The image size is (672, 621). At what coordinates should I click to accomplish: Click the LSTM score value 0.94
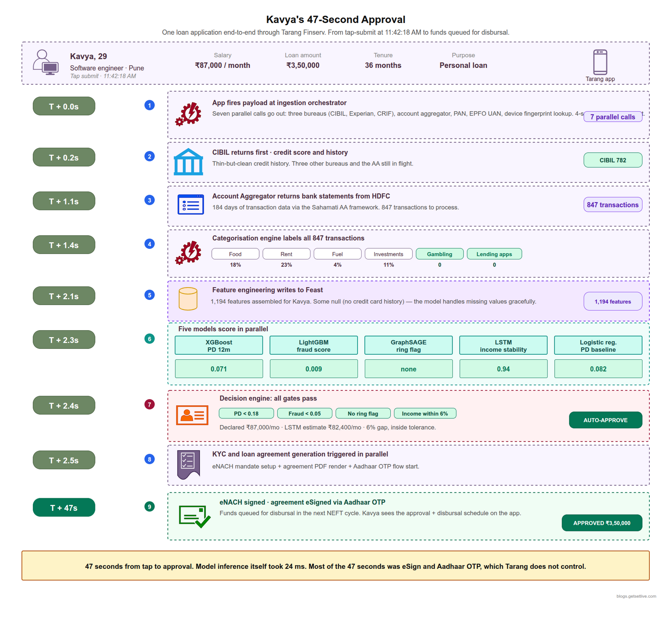(x=503, y=369)
